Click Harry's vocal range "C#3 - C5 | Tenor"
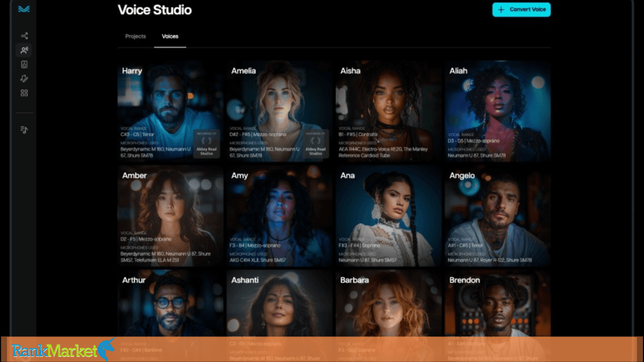644x362 pixels. point(137,134)
